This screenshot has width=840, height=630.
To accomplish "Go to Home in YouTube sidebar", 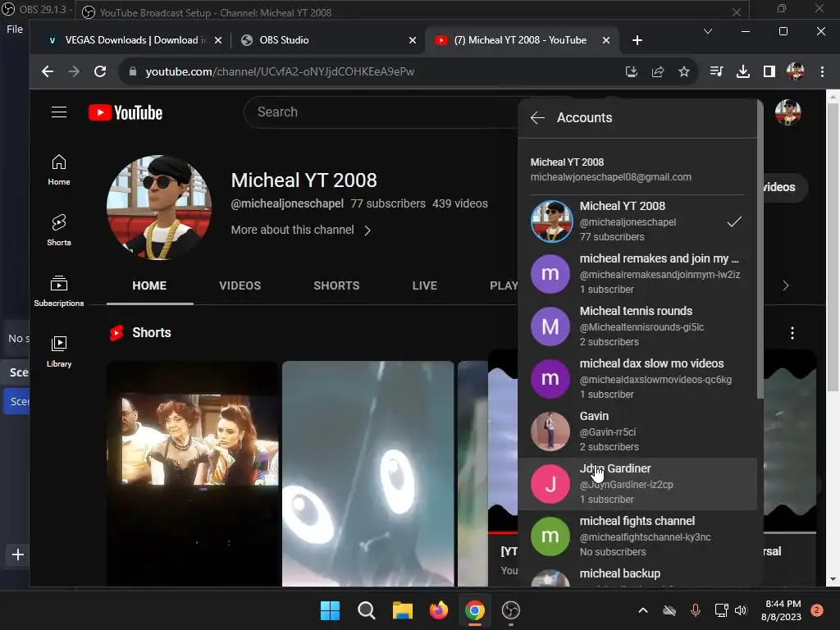I will [59, 170].
